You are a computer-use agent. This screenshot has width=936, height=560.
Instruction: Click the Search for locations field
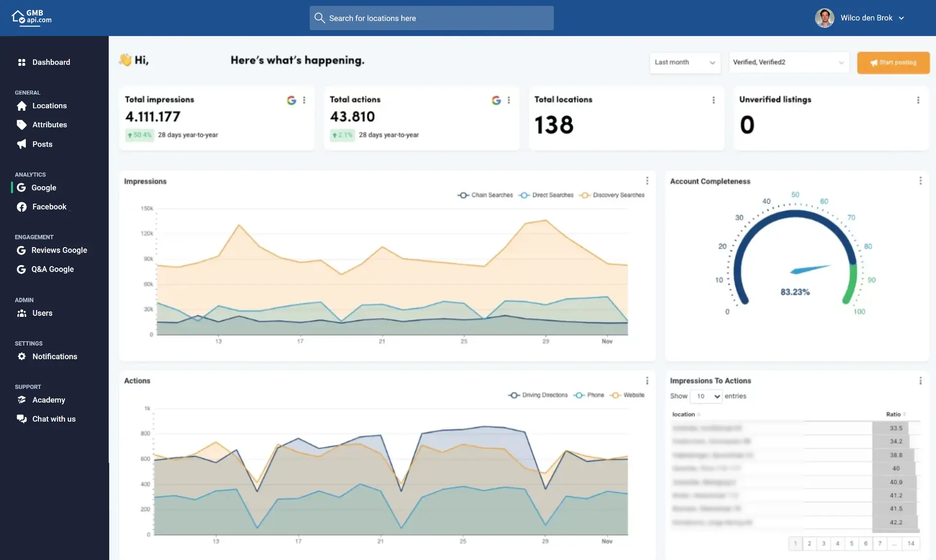coord(431,18)
